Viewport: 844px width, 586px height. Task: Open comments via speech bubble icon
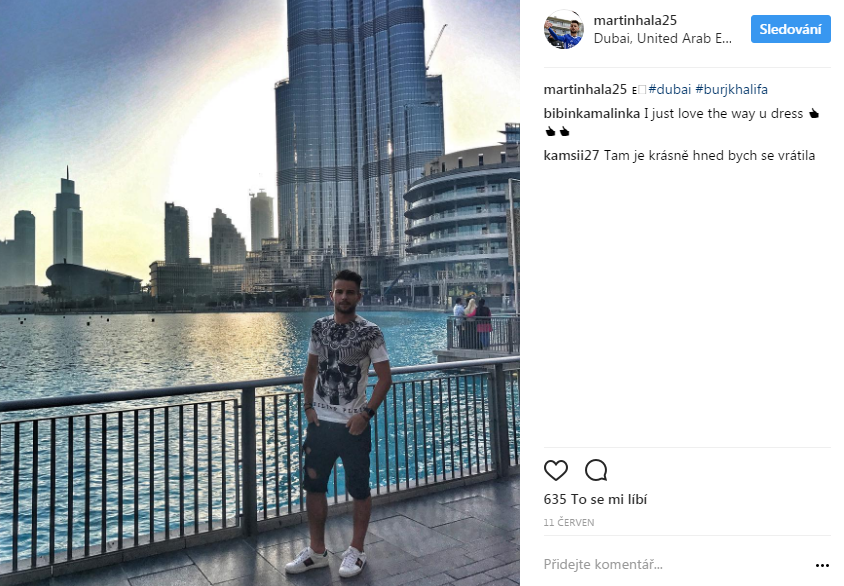(596, 470)
